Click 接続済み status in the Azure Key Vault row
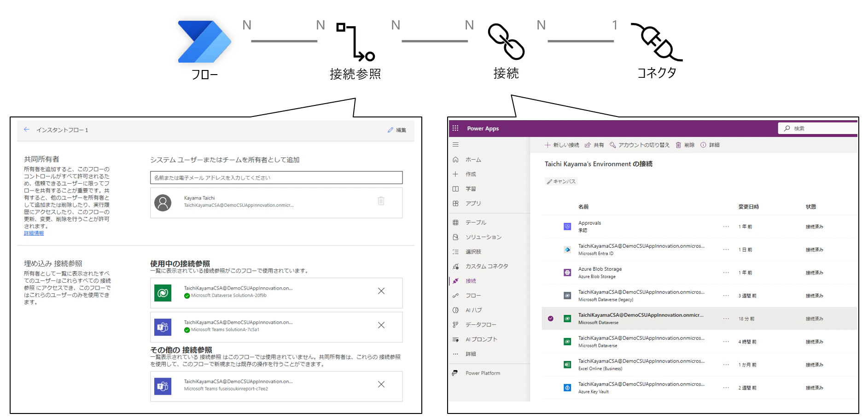Image resolution: width=868 pixels, height=419 pixels. [814, 388]
